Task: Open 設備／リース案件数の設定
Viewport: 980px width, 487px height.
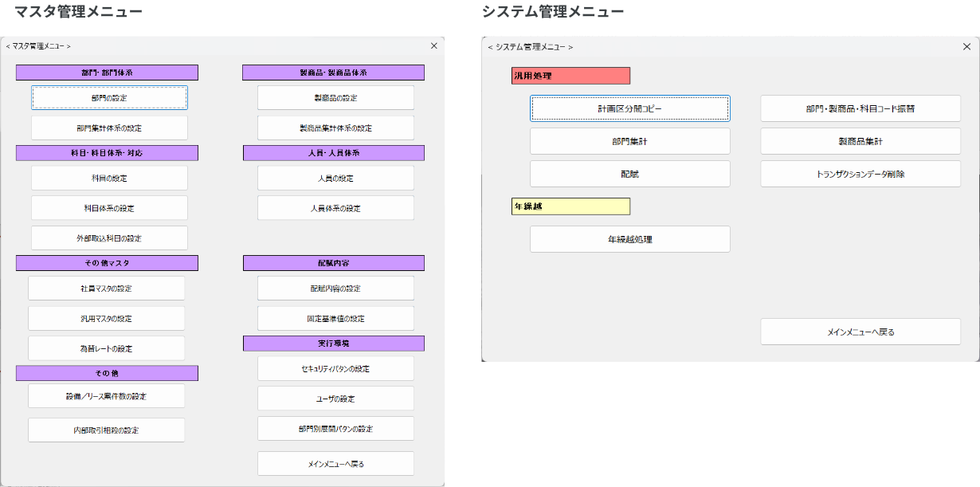Action: click(x=107, y=395)
